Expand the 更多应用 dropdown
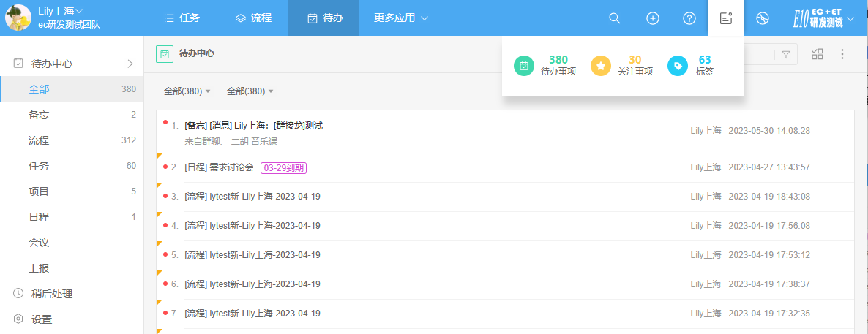868x334 pixels. (x=400, y=18)
